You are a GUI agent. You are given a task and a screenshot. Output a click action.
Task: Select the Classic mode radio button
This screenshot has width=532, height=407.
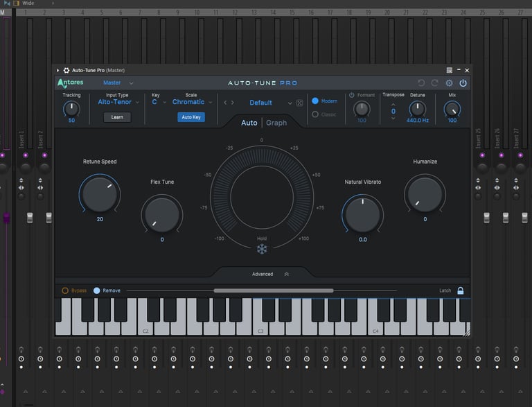pyautogui.click(x=315, y=114)
